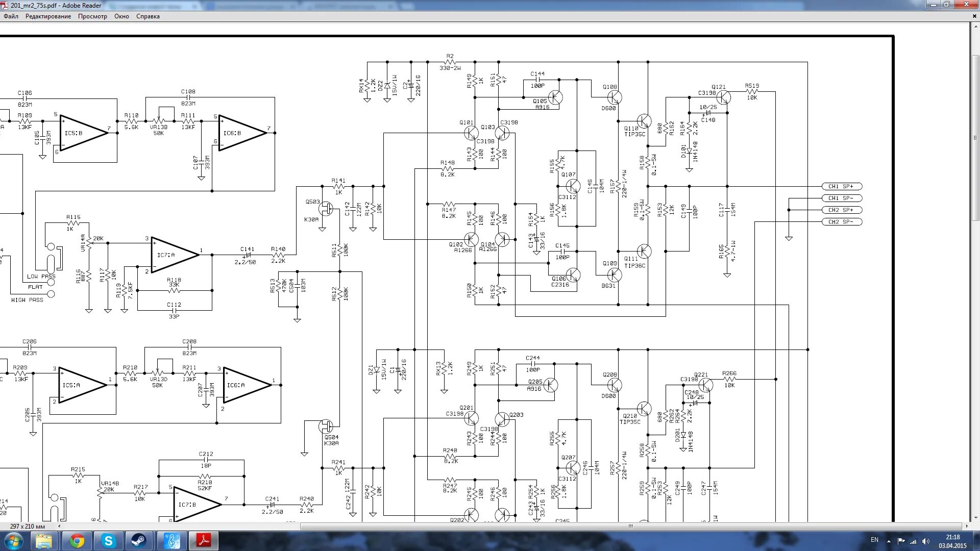Click the IC6:A op-amp symbol
980x551 pixels.
tap(247, 385)
